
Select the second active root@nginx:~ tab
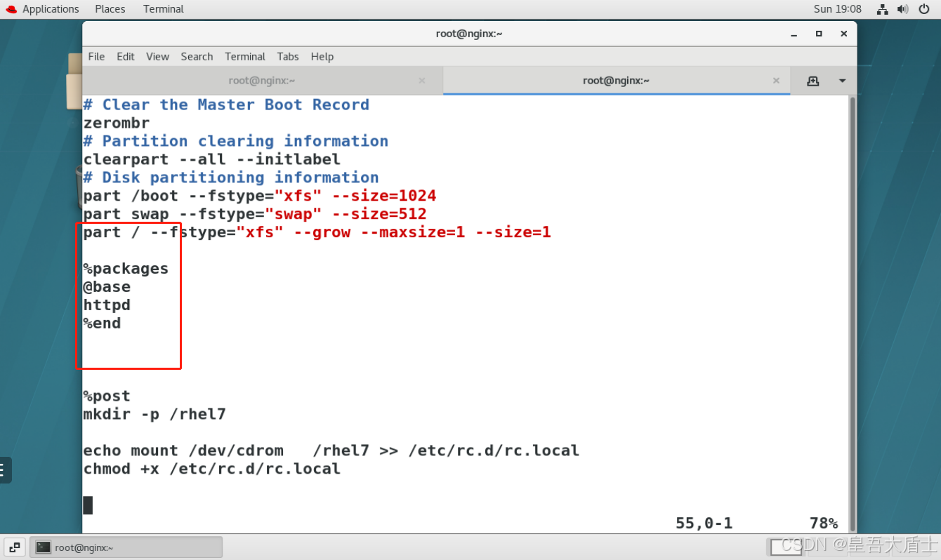pos(616,81)
